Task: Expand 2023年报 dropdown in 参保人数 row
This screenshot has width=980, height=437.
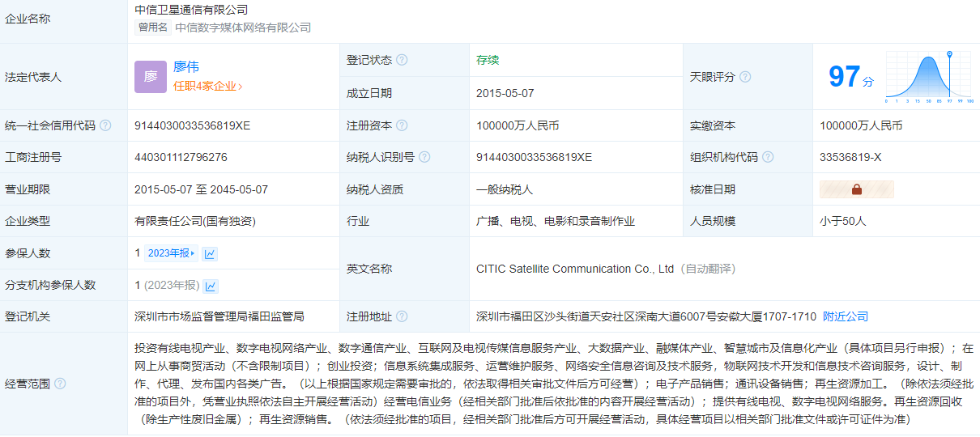Action: tap(171, 253)
